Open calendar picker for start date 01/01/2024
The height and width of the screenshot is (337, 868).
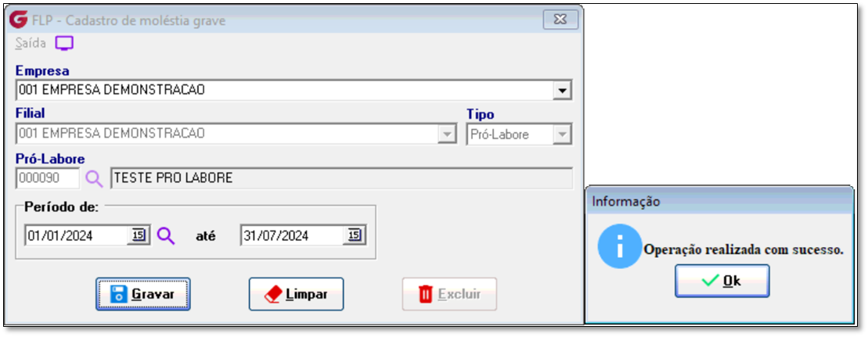click(x=139, y=235)
